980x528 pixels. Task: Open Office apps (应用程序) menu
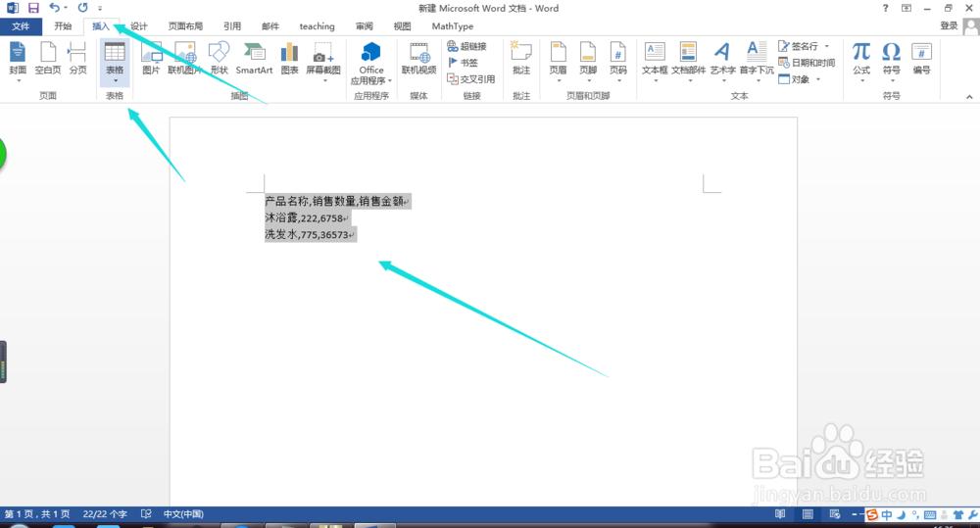click(x=371, y=63)
